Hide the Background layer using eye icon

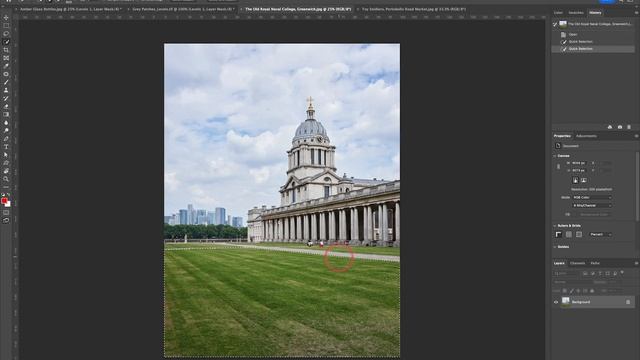coord(556,302)
